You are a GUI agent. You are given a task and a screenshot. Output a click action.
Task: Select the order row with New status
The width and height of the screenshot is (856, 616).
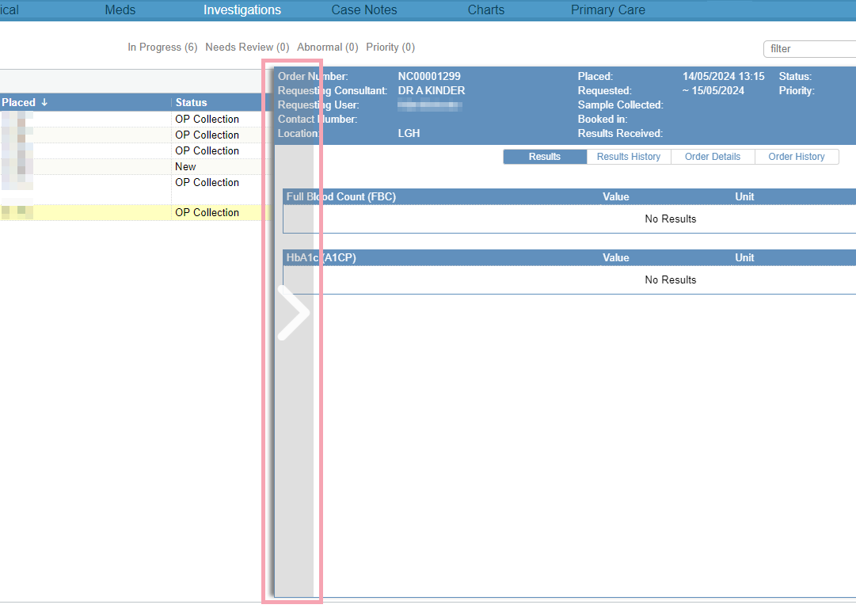click(x=185, y=167)
